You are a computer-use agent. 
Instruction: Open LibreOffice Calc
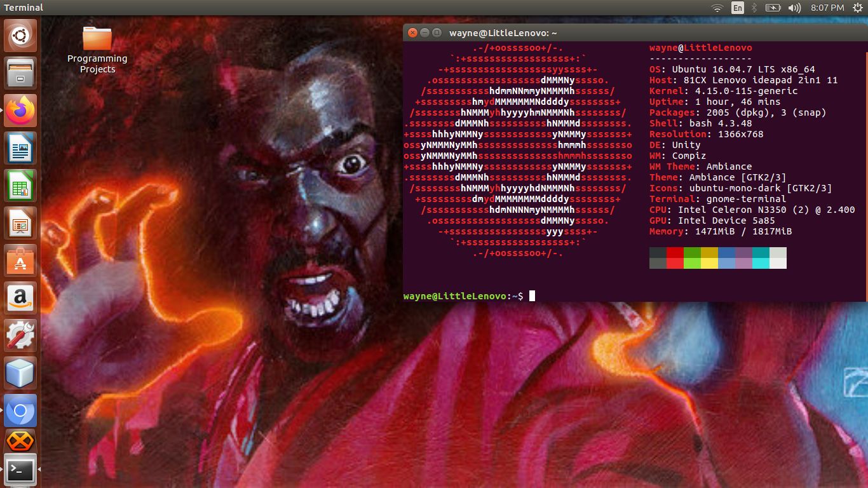tap(20, 186)
